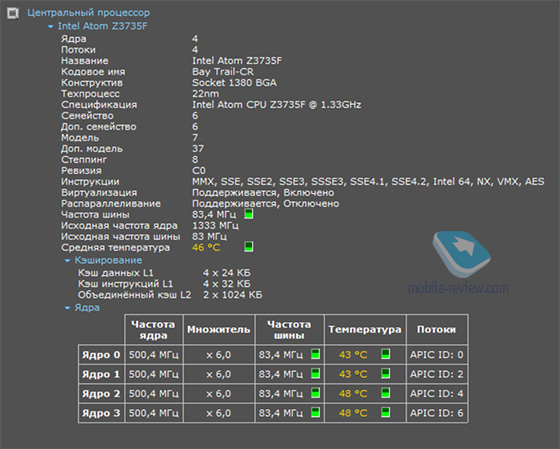Click the green graph icon beside Частота шины 83,4 МГц in the specs list
The height and width of the screenshot is (449, 560).
pos(249,214)
